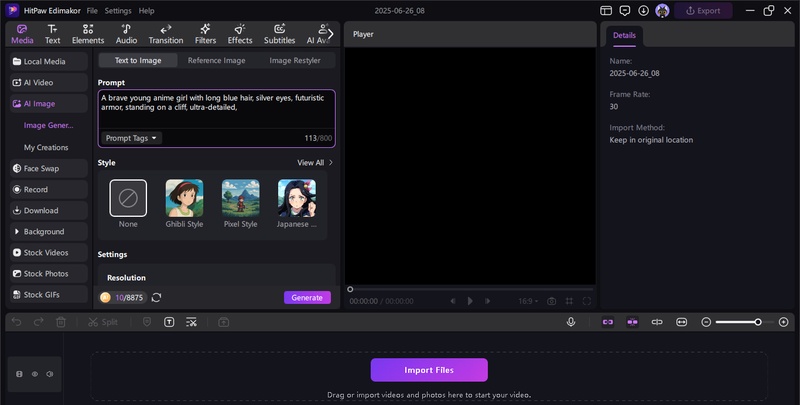800x405 pixels.
Task: Record voiceover with microphone icon
Action: (x=571, y=322)
